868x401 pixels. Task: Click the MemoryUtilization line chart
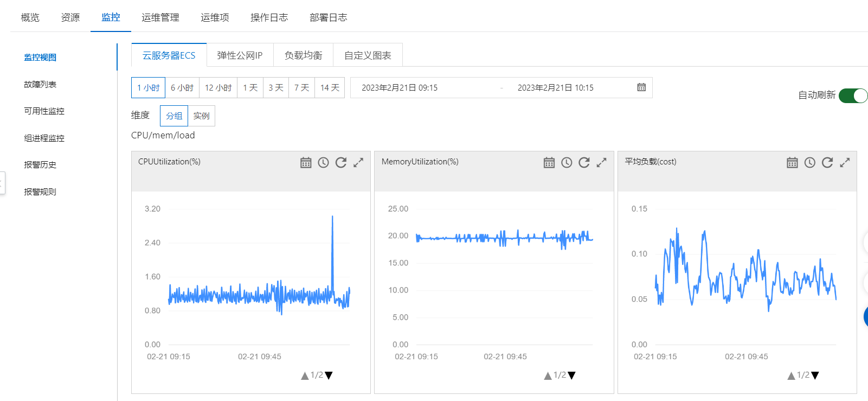504,238
